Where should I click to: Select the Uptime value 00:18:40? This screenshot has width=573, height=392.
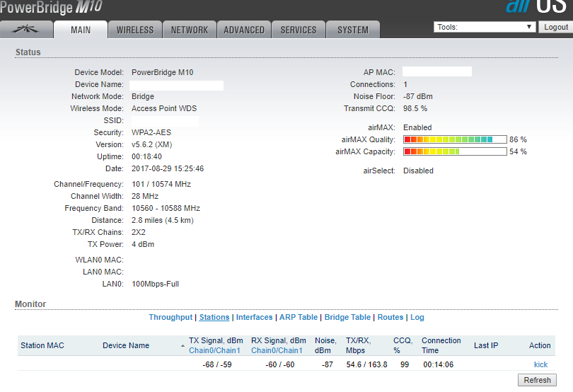(146, 156)
